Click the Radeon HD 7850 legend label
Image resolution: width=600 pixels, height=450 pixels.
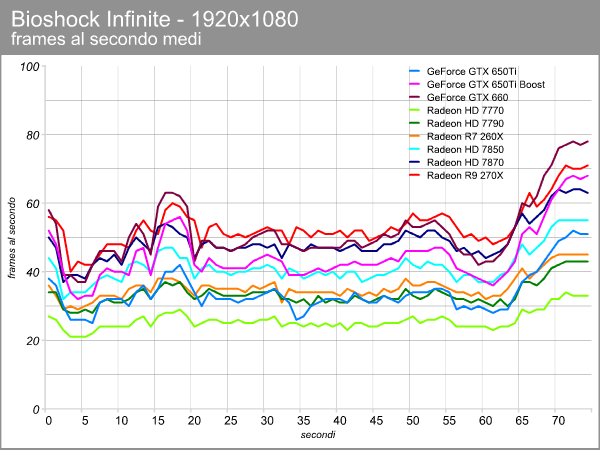tap(465, 150)
